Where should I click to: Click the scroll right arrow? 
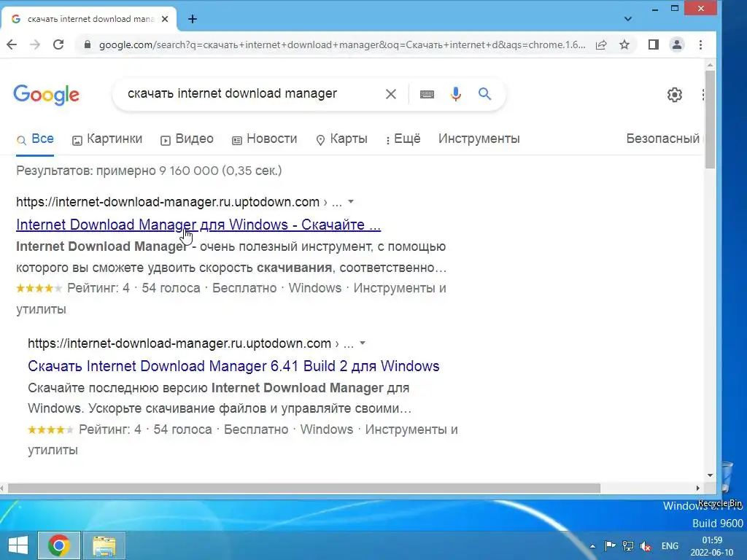coord(698,488)
